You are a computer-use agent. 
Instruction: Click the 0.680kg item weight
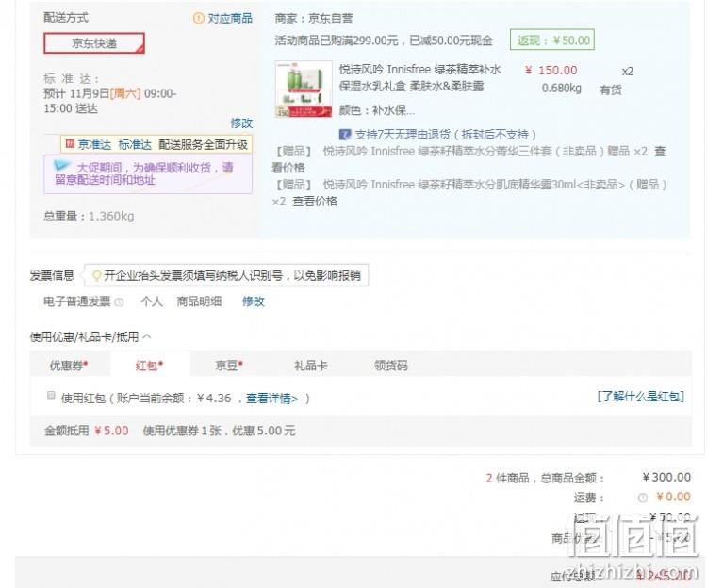click(562, 88)
